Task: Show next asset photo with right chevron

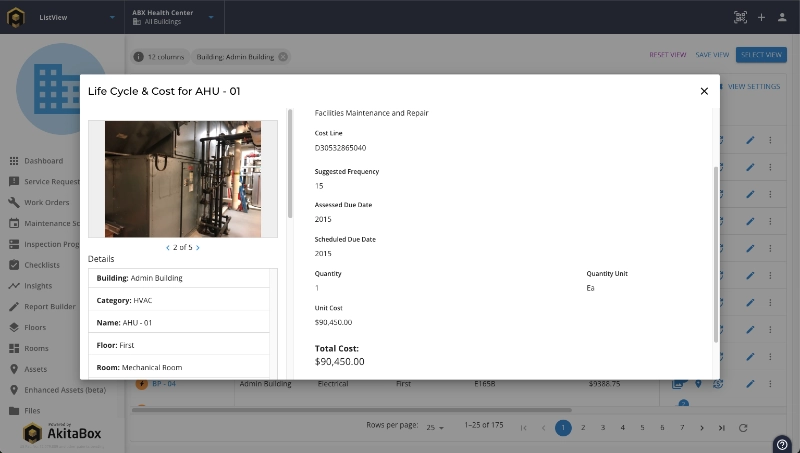Action: coord(198,247)
